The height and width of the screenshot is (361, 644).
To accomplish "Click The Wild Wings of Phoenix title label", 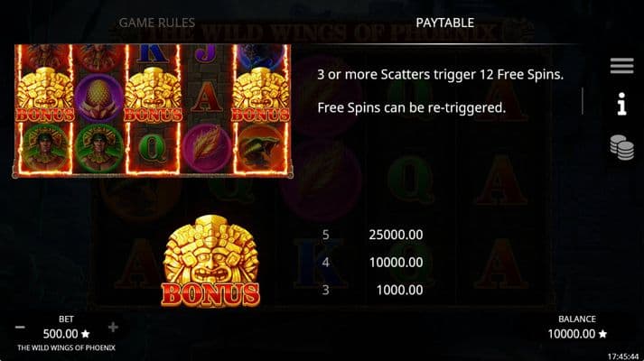I will point(66,347).
